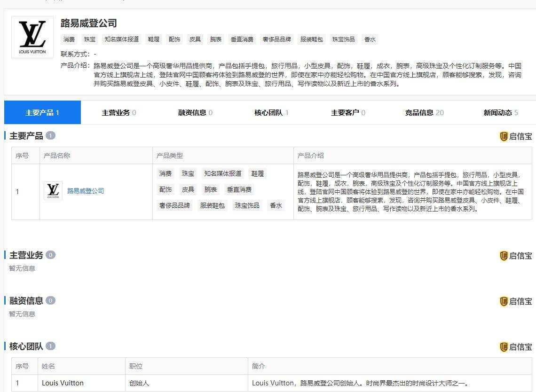Click 启信宝 shield icon beside 融资信息 section
Viewport: 536px width, 392px height.
pyautogui.click(x=504, y=301)
